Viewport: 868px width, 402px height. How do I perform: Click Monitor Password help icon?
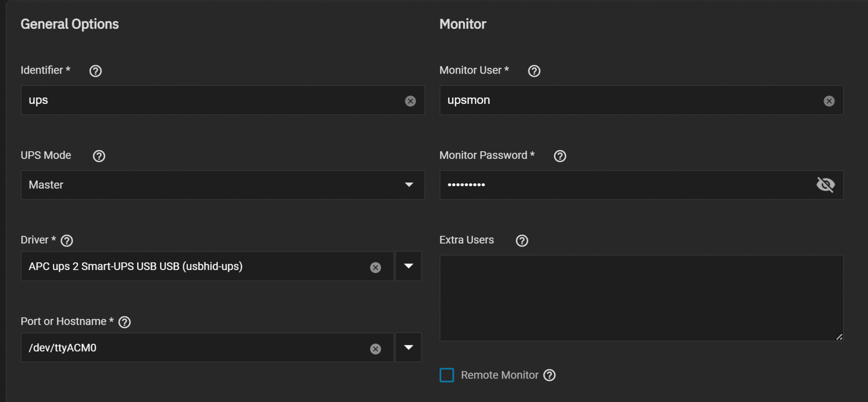point(560,156)
